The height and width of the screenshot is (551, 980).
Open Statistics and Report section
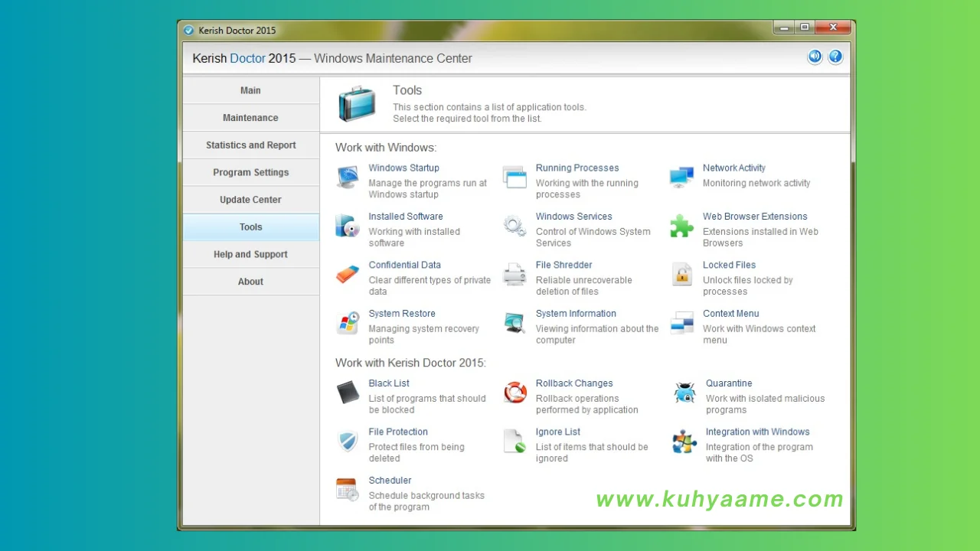click(x=250, y=145)
